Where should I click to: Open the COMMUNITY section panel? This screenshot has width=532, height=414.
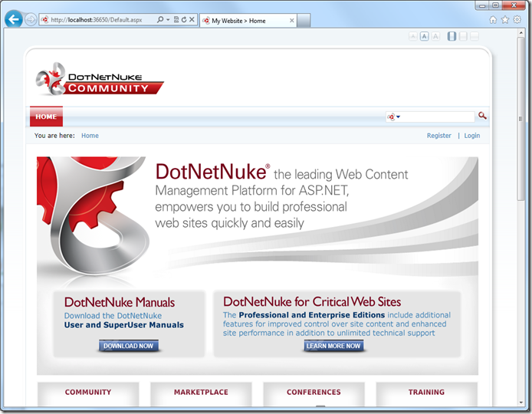tap(88, 393)
